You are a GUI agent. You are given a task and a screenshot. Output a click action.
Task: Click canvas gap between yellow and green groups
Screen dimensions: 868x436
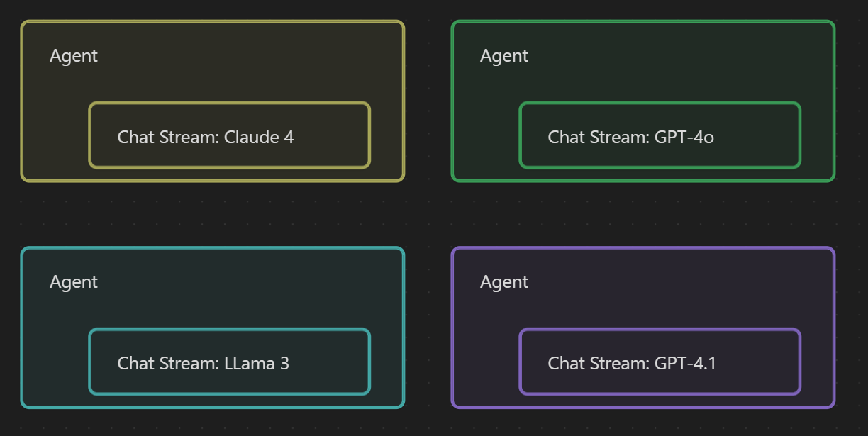[x=428, y=101]
